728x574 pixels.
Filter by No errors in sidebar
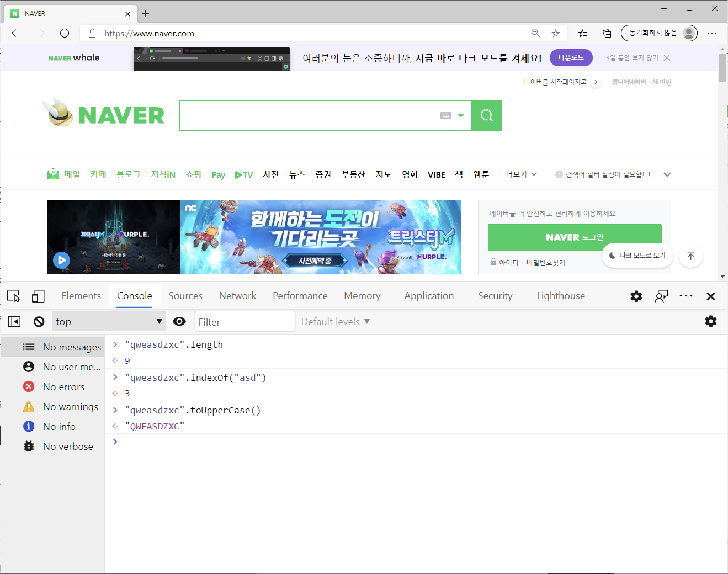coord(52,386)
